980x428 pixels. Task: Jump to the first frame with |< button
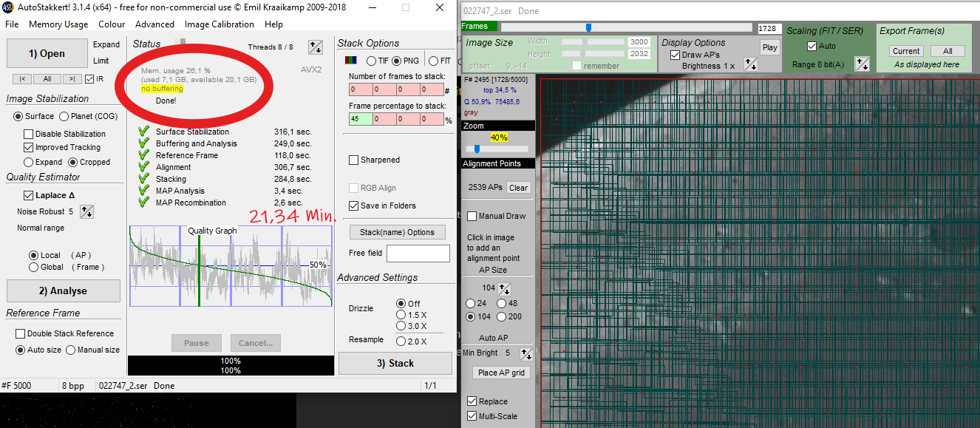[x=21, y=79]
